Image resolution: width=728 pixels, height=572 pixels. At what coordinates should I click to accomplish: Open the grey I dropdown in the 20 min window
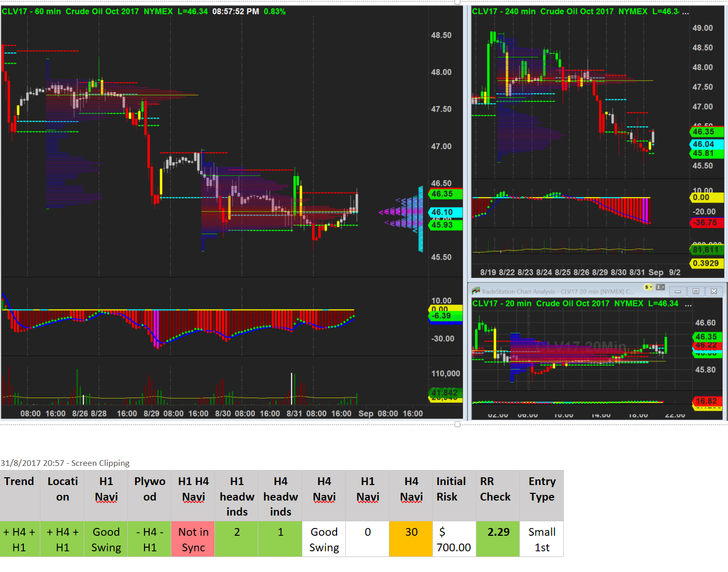click(660, 287)
